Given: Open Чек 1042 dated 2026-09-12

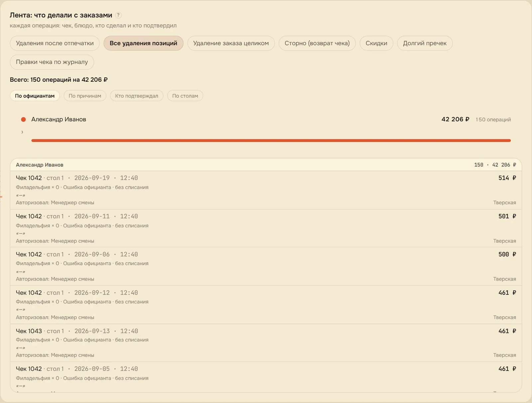Looking at the screenshot, I should click(x=266, y=305).
